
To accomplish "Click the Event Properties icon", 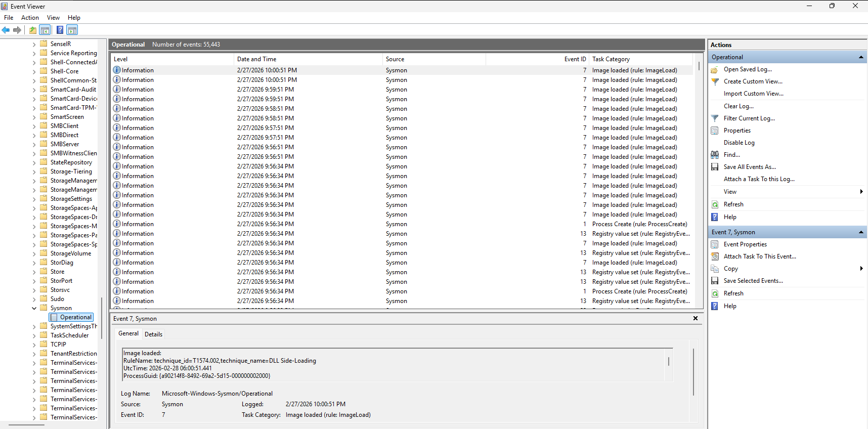I will (x=715, y=244).
